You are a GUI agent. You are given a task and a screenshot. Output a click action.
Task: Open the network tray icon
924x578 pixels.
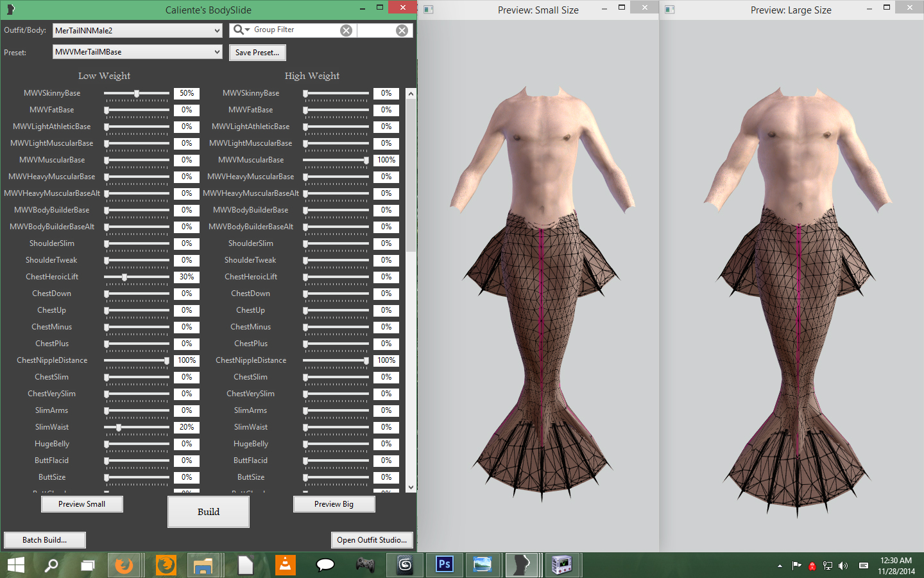click(828, 566)
